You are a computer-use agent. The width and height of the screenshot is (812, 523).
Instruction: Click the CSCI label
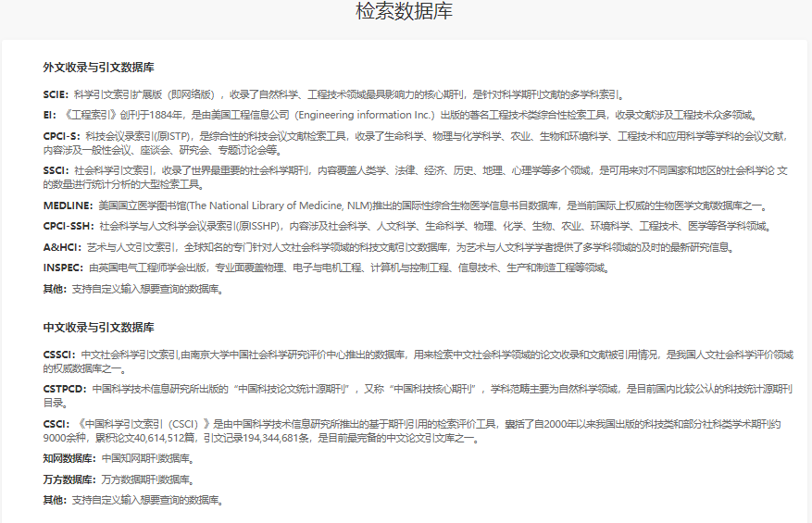coord(56,424)
